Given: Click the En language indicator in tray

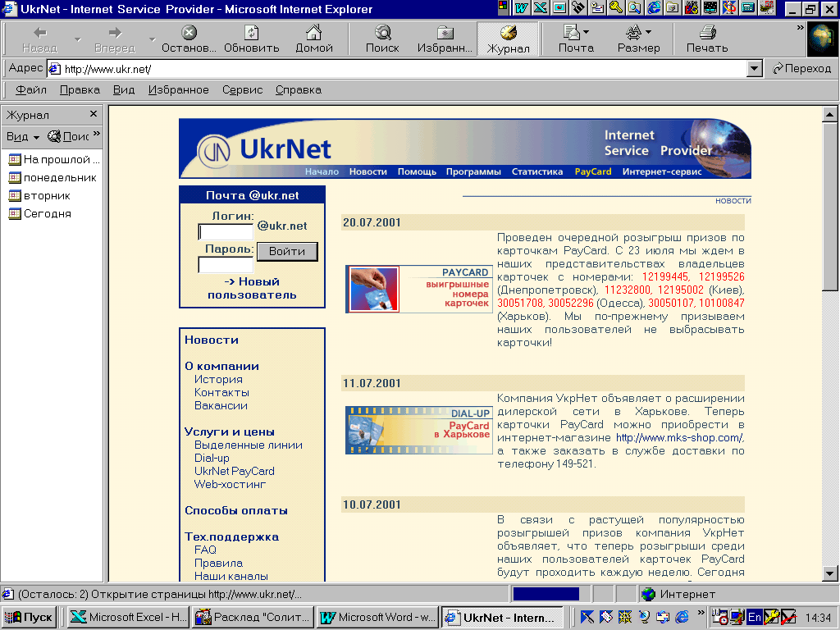Looking at the screenshot, I should pos(755,617).
